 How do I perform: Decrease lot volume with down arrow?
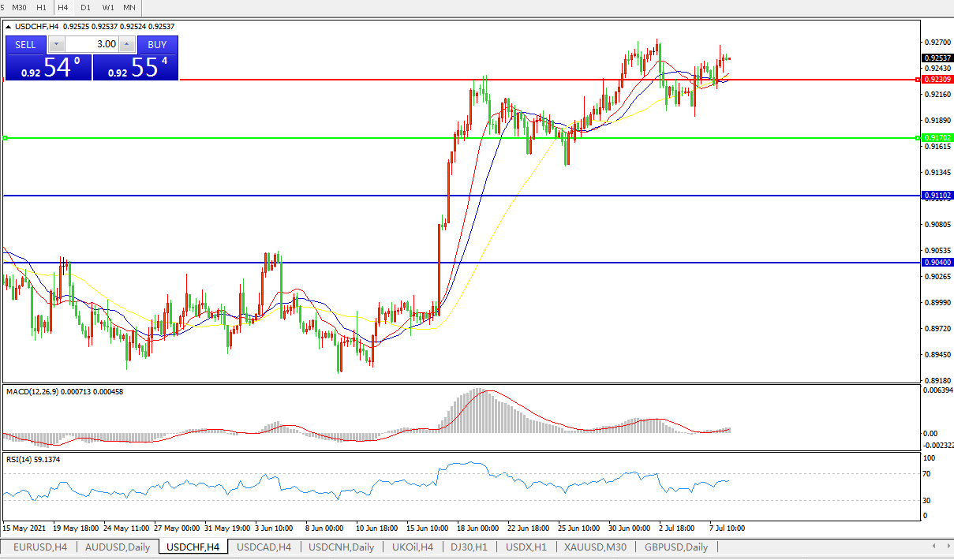tap(55, 45)
